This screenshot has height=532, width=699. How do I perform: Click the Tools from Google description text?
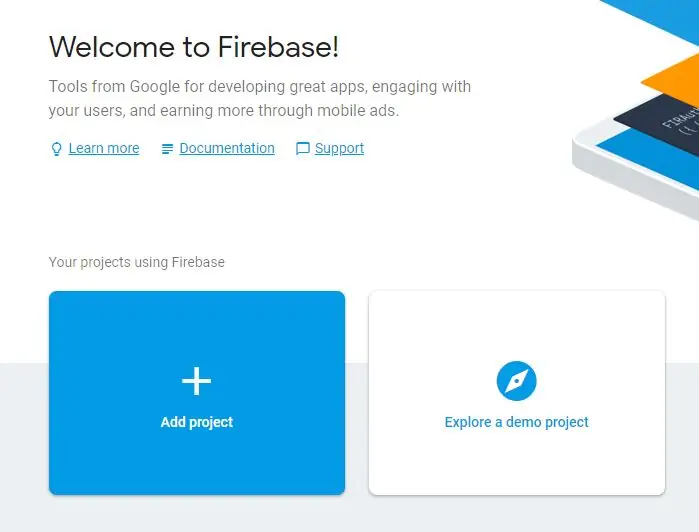pos(259,98)
